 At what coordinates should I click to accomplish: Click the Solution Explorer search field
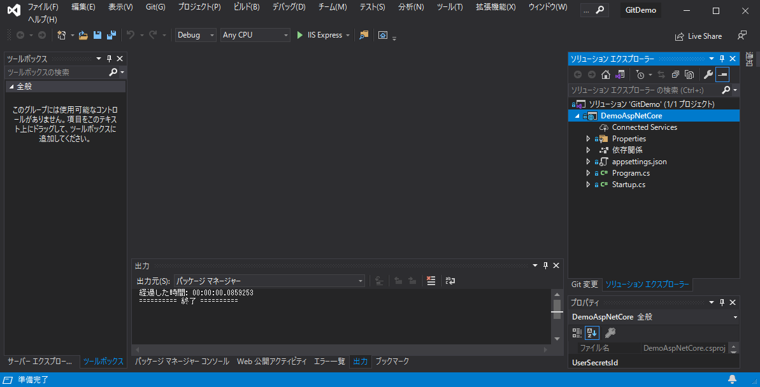click(x=645, y=90)
